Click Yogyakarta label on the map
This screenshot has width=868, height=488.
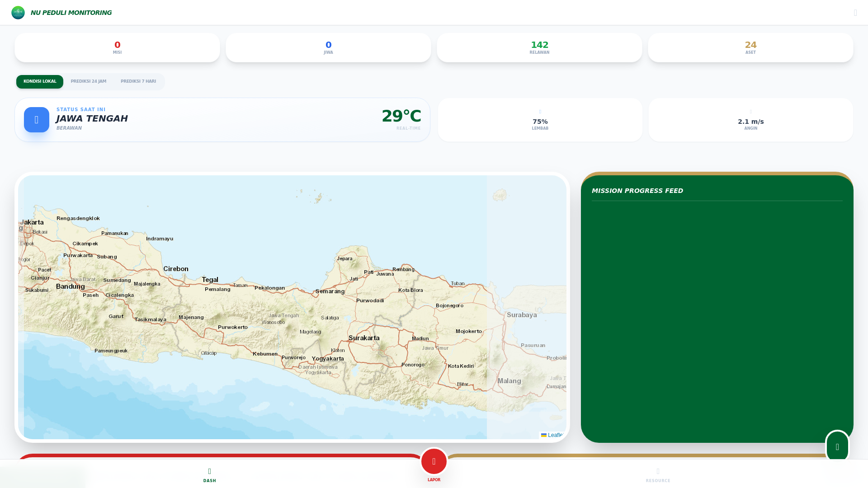point(328,359)
